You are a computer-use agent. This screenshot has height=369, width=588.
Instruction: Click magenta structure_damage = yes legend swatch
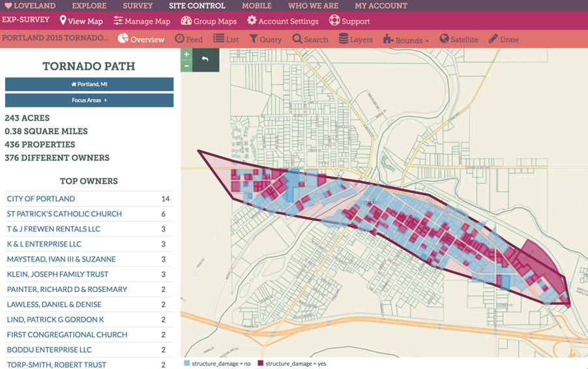point(260,363)
